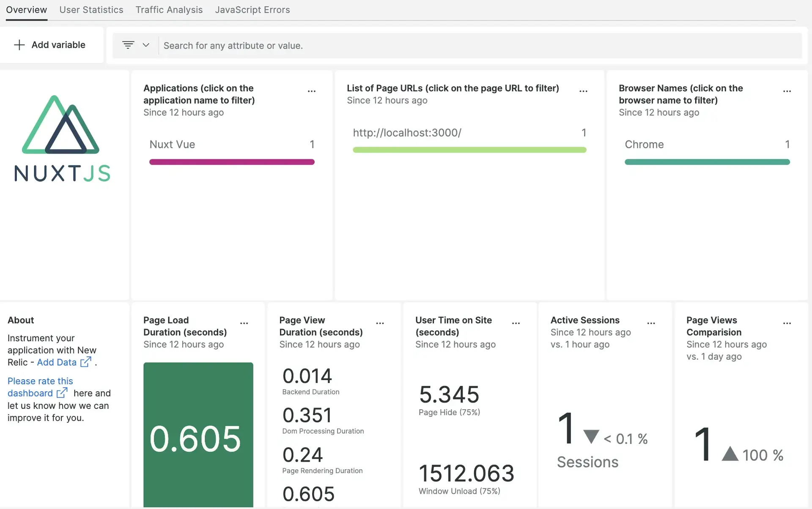Open options menu for Browser Names widget
The width and height of the screenshot is (812, 509).
click(x=787, y=91)
